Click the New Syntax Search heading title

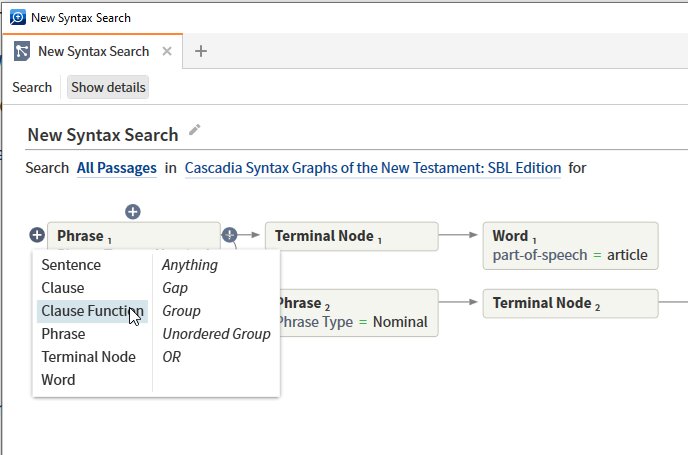[x=103, y=135]
